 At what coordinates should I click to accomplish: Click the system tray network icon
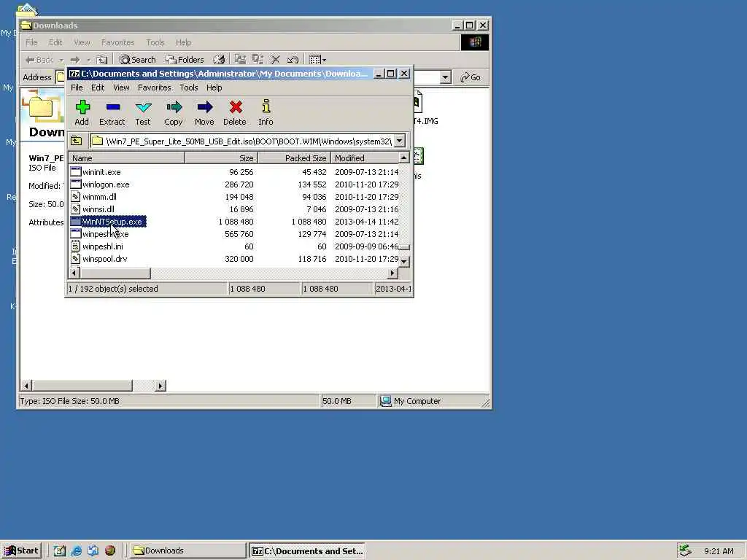coord(684,551)
